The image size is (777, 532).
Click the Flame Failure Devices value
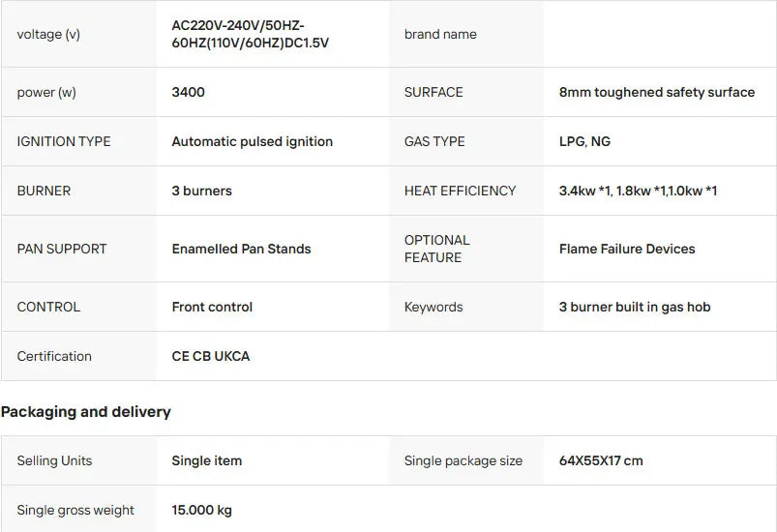pyautogui.click(x=627, y=249)
